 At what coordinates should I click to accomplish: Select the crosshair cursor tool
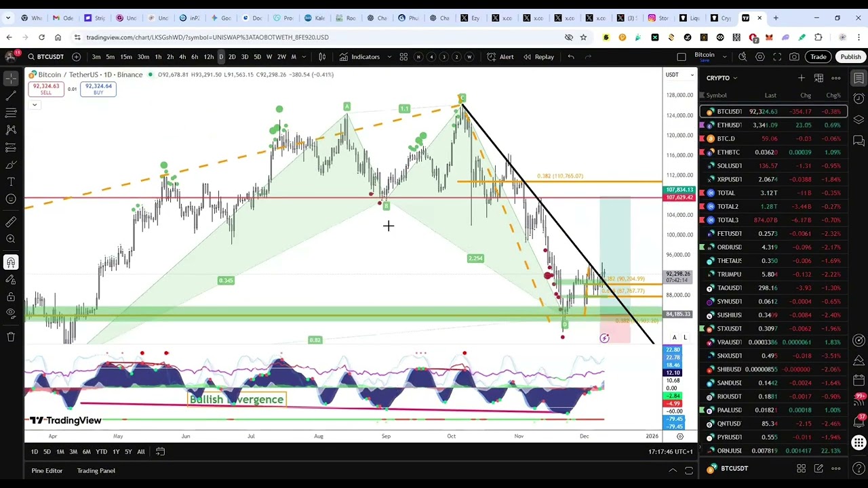click(11, 79)
